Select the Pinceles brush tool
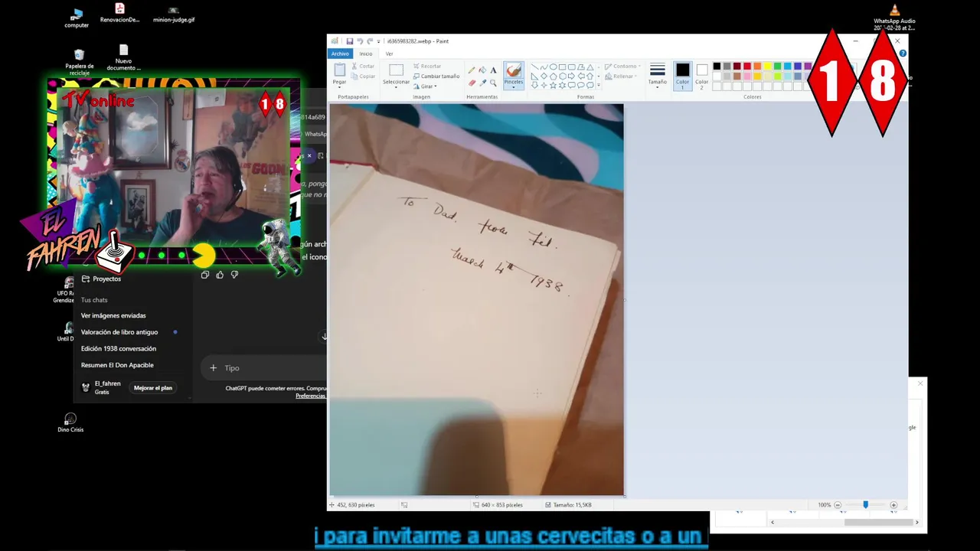 coord(514,70)
